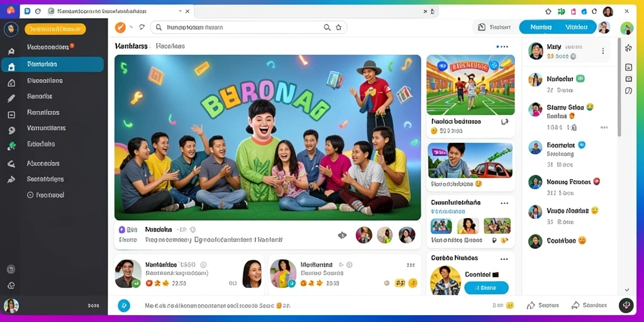Click the dark round chat icon at bottom right
Screen dimensions: 644x322
pyautogui.click(x=626, y=305)
